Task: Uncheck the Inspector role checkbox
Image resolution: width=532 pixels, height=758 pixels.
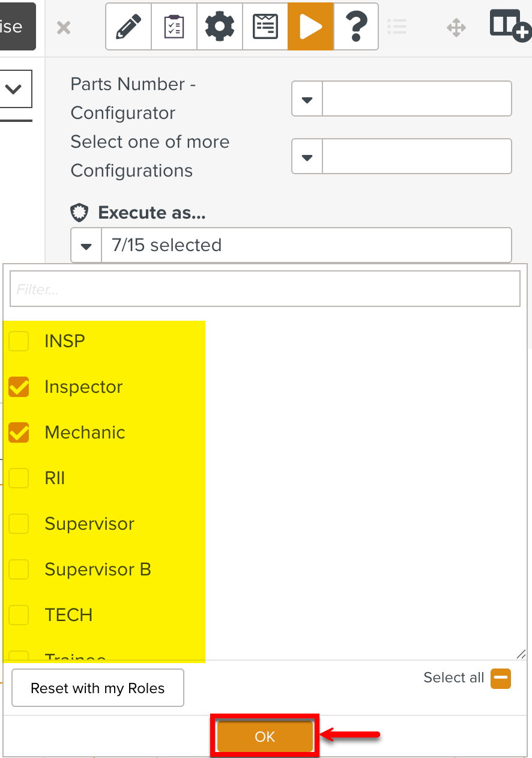Action: click(x=19, y=387)
